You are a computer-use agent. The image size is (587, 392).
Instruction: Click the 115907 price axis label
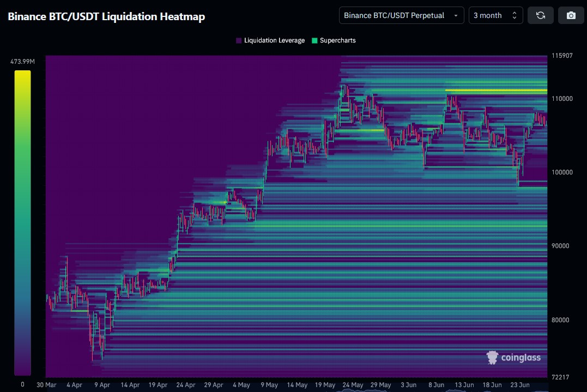tap(562, 56)
